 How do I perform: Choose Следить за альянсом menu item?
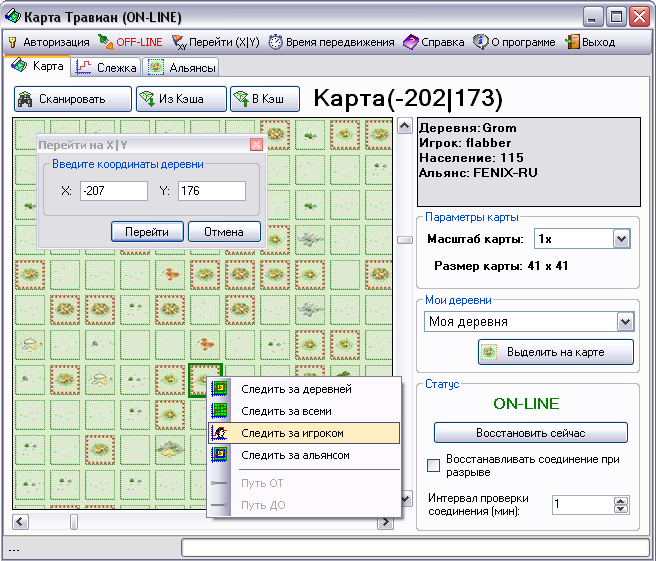point(304,455)
